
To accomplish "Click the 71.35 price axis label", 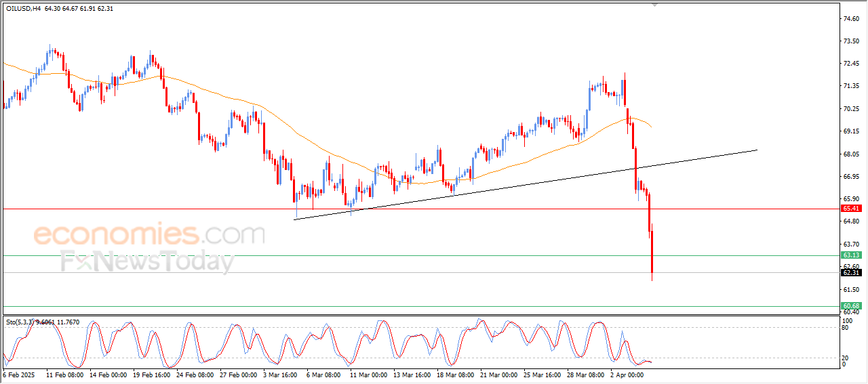I will click(x=850, y=86).
